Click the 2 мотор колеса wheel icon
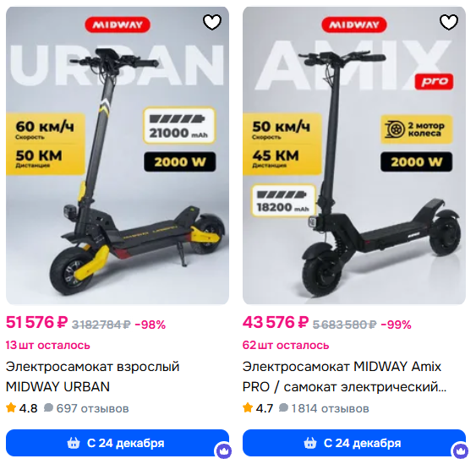This screenshot has width=476, height=464. coord(395,129)
